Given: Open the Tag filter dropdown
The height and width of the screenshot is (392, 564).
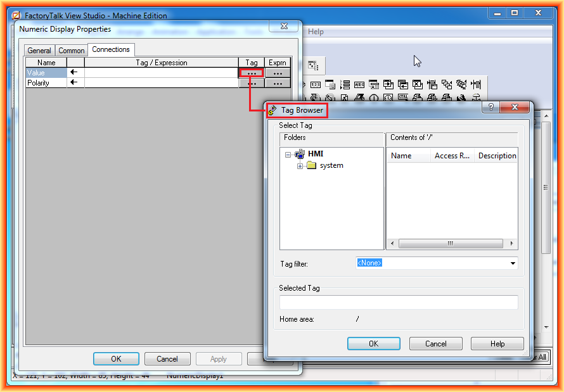Looking at the screenshot, I should click(x=513, y=263).
